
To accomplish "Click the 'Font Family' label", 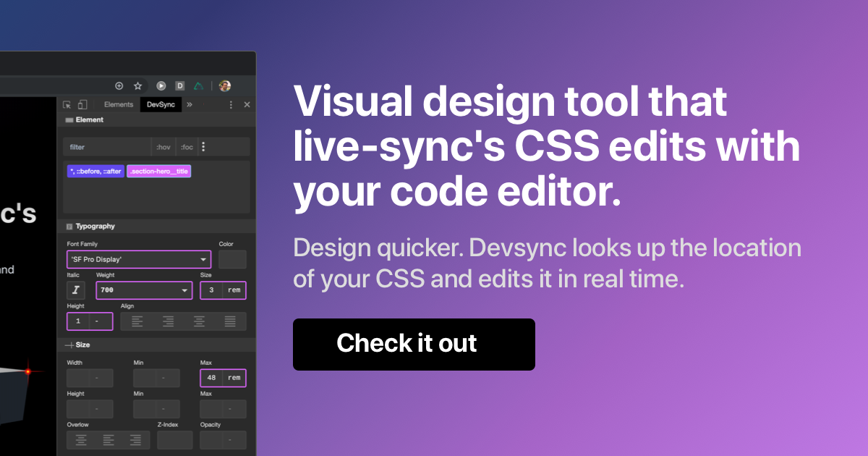I will [x=82, y=245].
